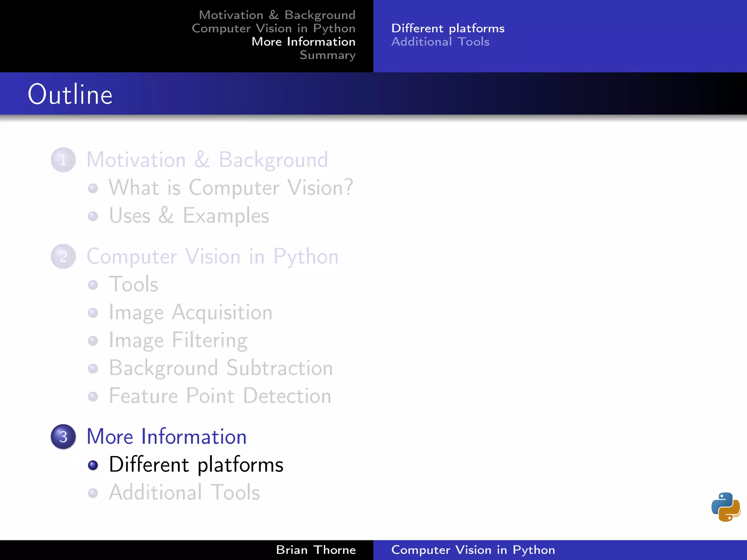
Task: Select 'More Information' in header navigation
Action: tap(303, 42)
